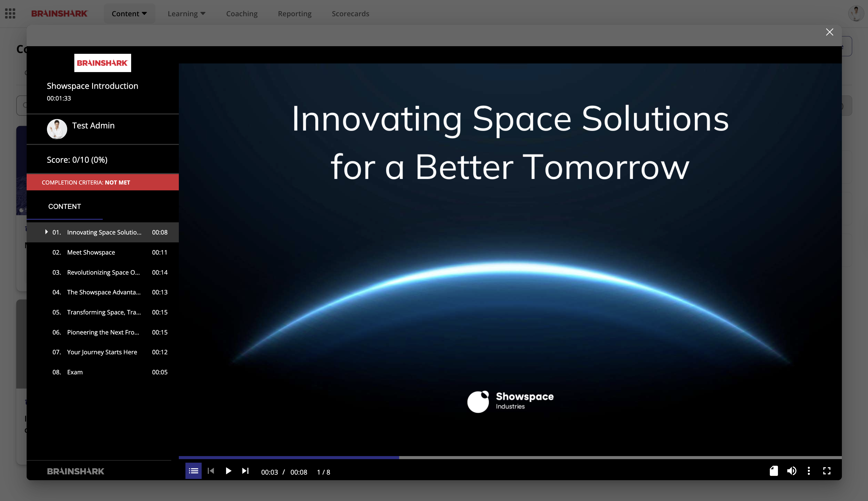This screenshot has height=501, width=868.
Task: Click the Test Admin author name
Action: coord(93,126)
